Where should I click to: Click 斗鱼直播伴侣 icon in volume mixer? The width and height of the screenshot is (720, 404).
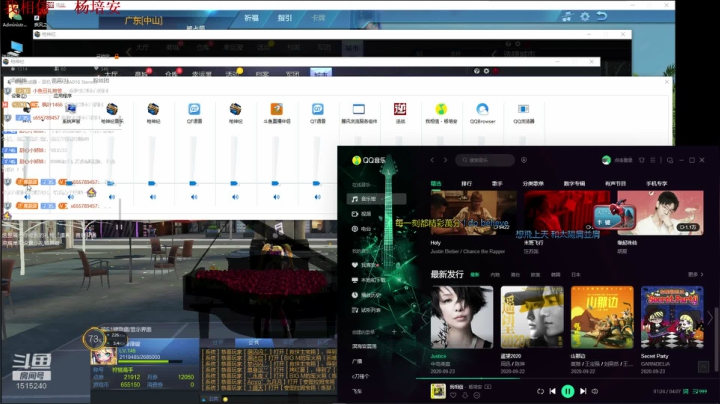click(276, 109)
